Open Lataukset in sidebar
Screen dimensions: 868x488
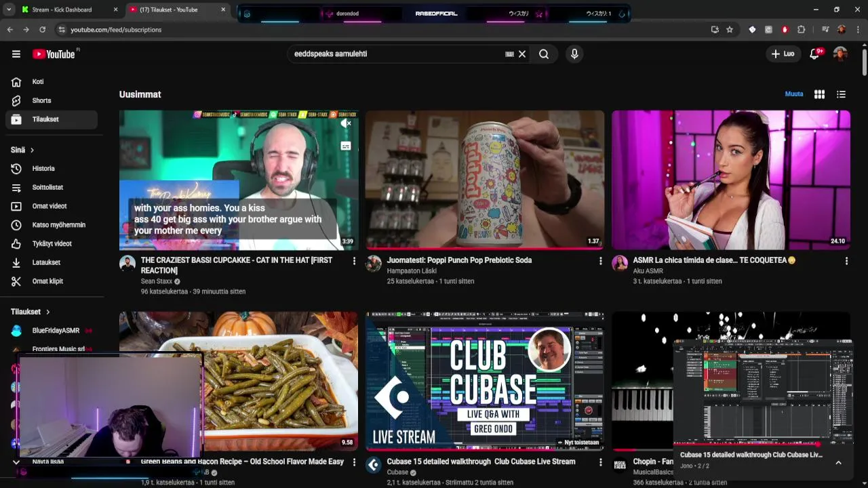[52, 262]
